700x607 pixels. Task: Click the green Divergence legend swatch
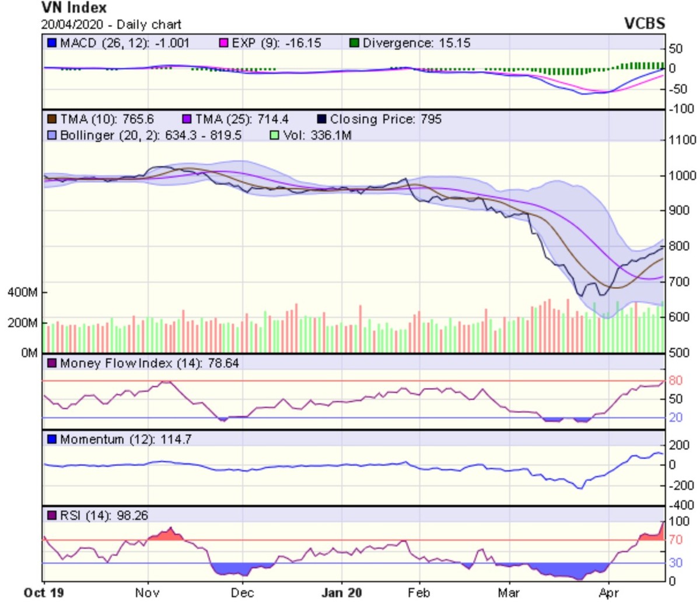(x=354, y=43)
